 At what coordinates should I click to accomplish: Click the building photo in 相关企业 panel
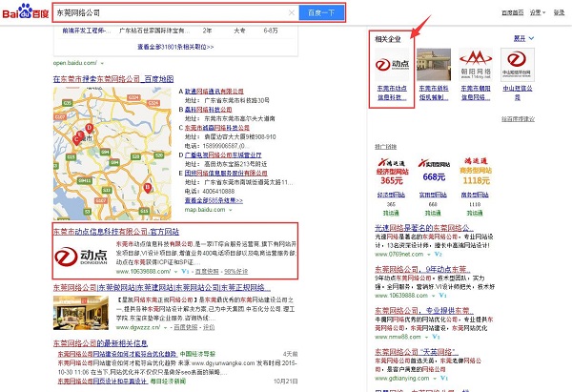click(434, 65)
